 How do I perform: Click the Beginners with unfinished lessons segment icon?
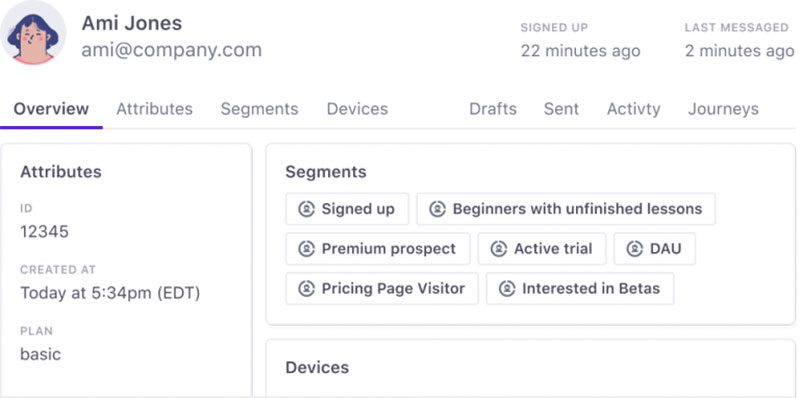pos(437,209)
